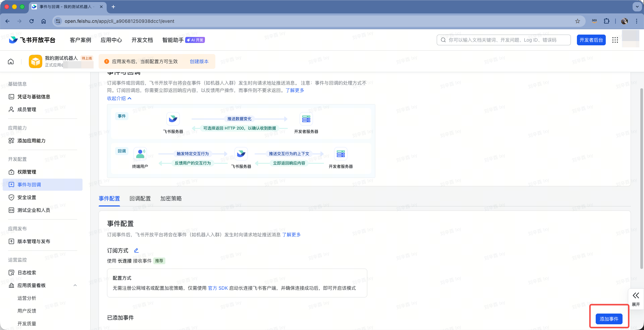Click the 创建版本 link
The image size is (644, 330).
pyautogui.click(x=199, y=61)
